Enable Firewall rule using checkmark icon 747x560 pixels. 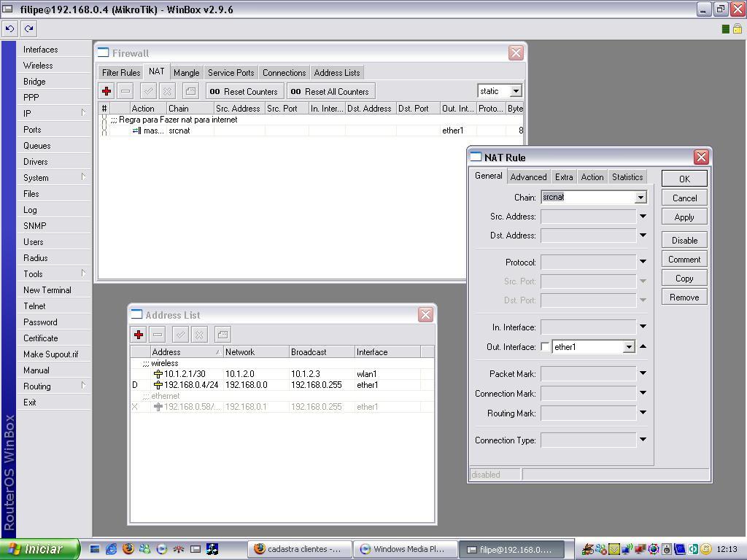(149, 91)
